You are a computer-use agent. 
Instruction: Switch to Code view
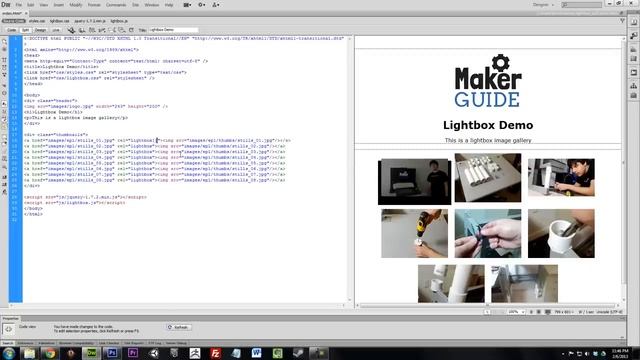(11, 30)
